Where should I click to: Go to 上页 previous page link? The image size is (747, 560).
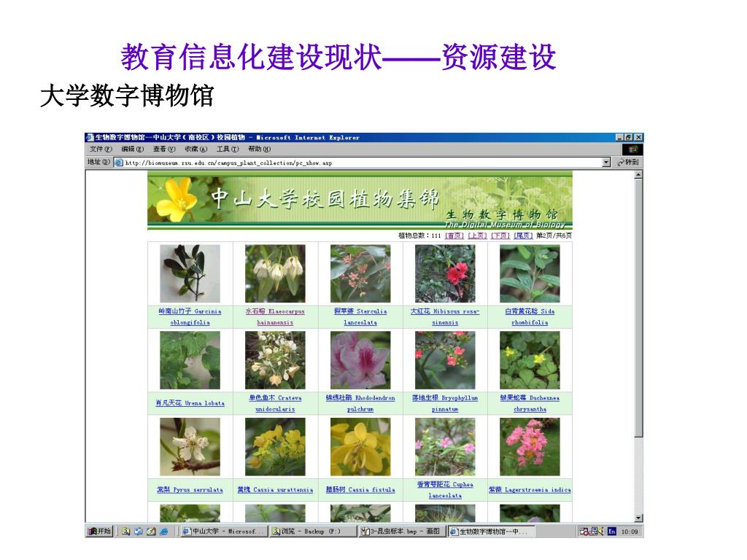tap(477, 236)
